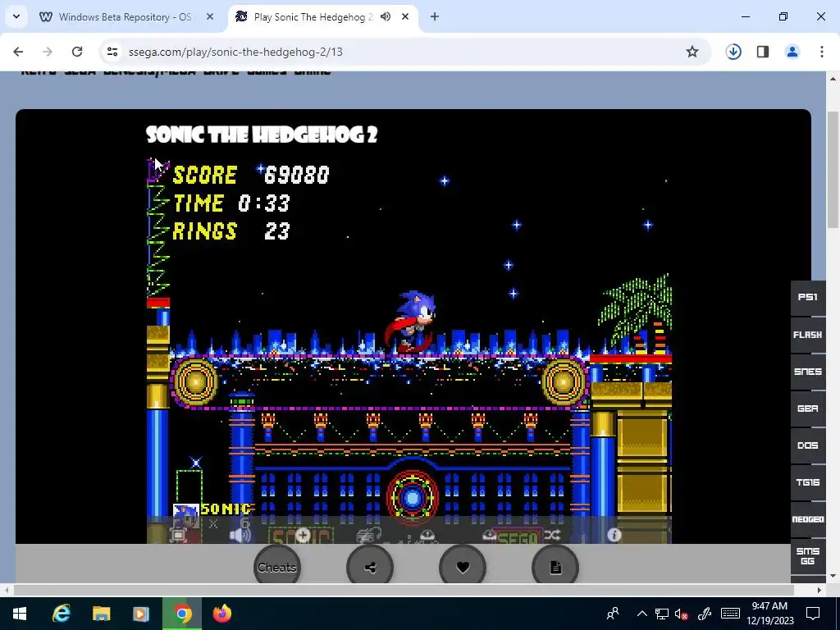840x630 pixels.
Task: Open the Action Center notifications icon
Action: (813, 614)
